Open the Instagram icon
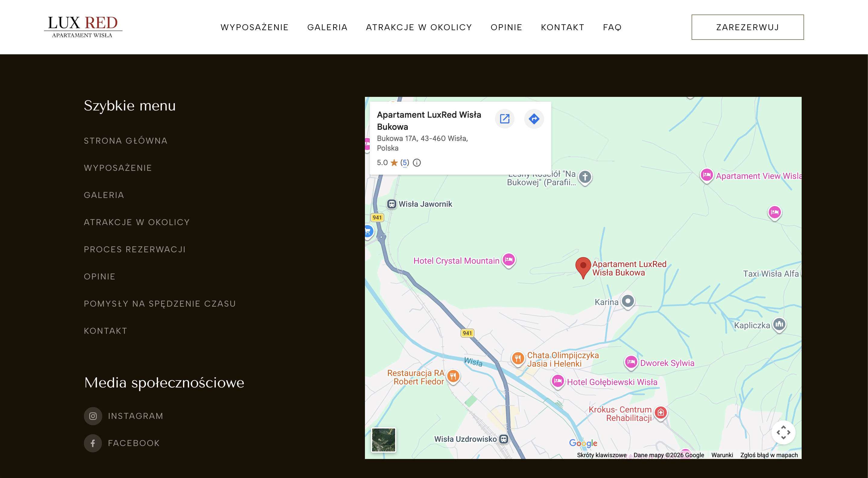The image size is (868, 478). coord(93,416)
